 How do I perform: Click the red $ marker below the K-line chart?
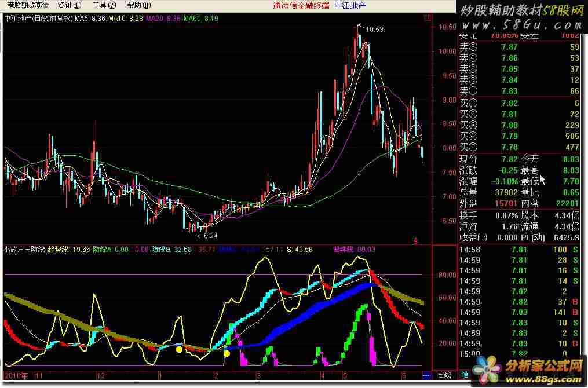click(415, 241)
